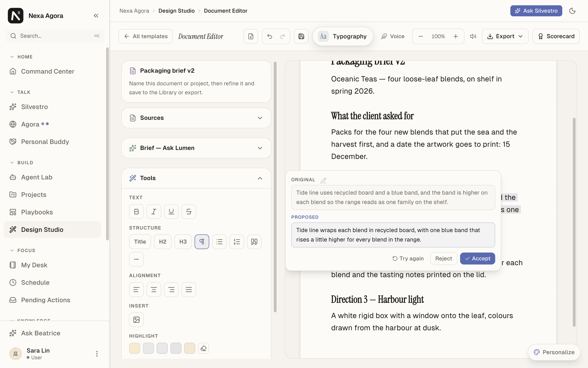The height and width of the screenshot is (368, 588).
Task: Switch to the Voice tab
Action: (x=393, y=36)
